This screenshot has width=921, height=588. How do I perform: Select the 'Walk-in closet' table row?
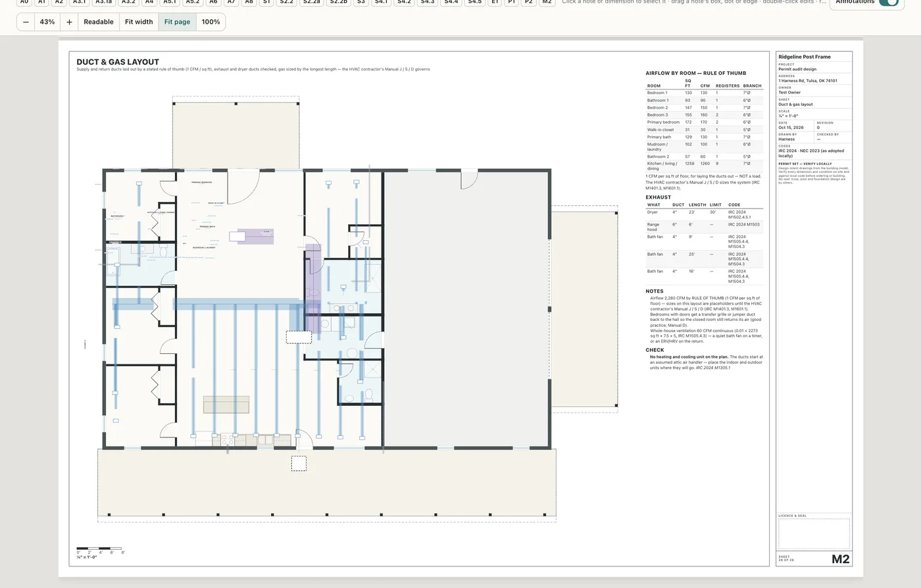pyautogui.click(x=704, y=130)
